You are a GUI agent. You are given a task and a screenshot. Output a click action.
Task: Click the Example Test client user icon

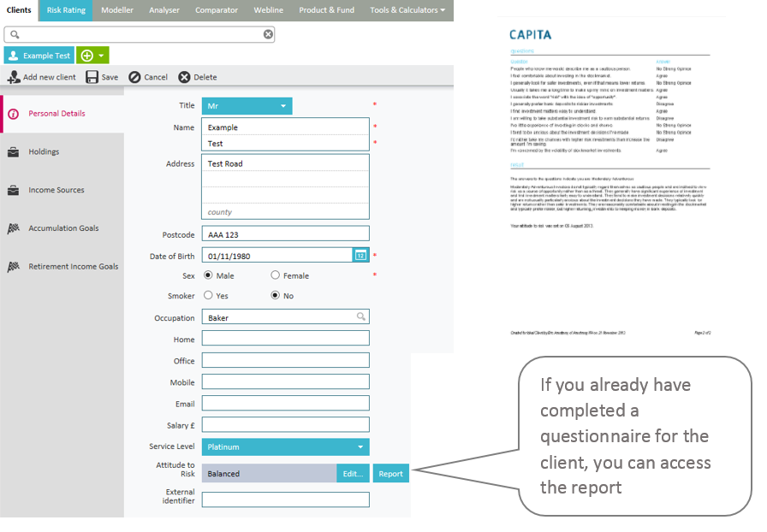pyautogui.click(x=14, y=56)
